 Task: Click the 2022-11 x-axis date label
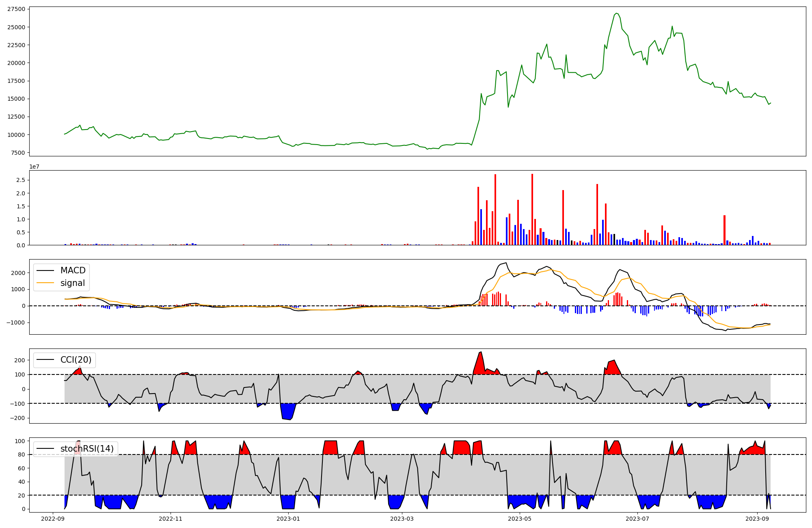click(171, 519)
